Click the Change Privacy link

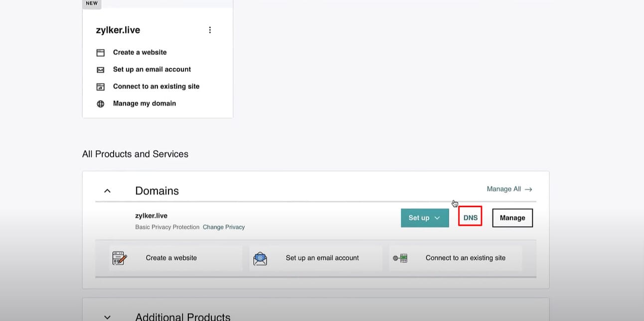click(x=224, y=227)
